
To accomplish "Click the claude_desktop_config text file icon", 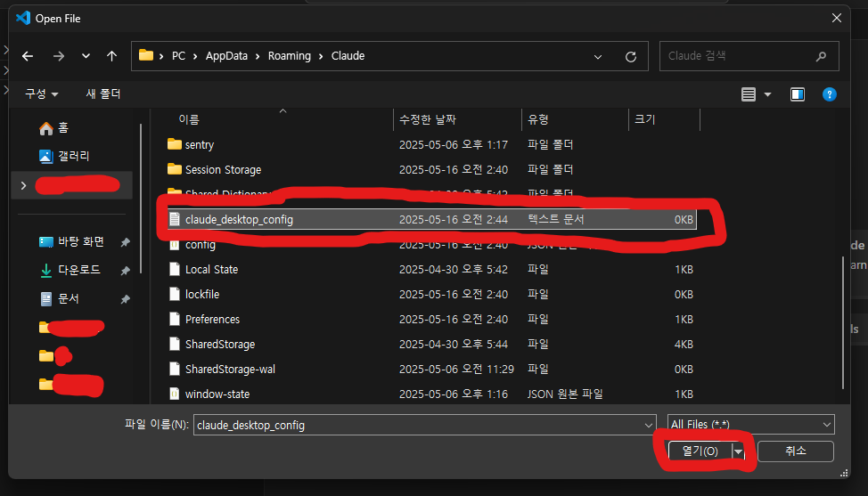I will coord(175,220).
